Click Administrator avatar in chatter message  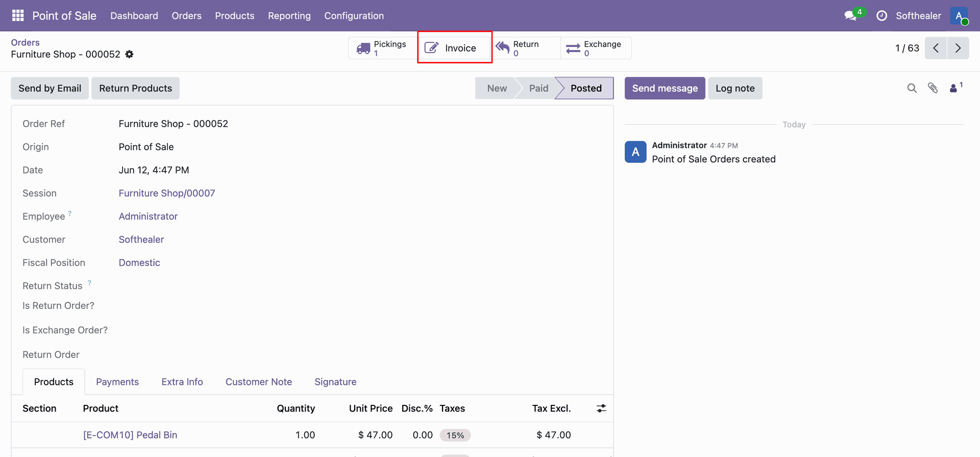click(635, 152)
